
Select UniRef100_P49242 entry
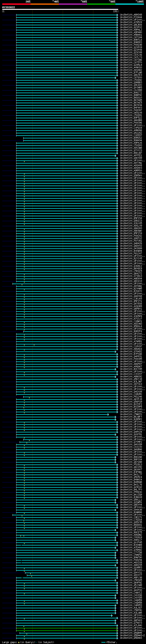point(131,236)
